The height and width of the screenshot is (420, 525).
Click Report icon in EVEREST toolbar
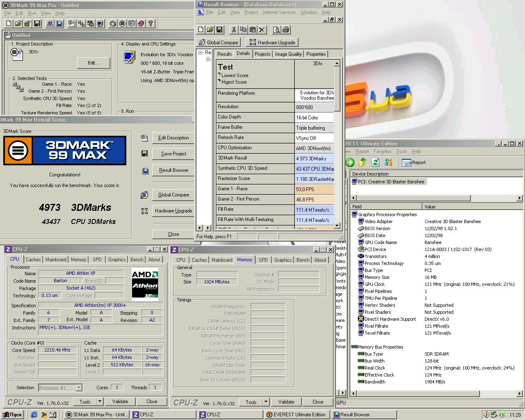pyautogui.click(x=414, y=162)
